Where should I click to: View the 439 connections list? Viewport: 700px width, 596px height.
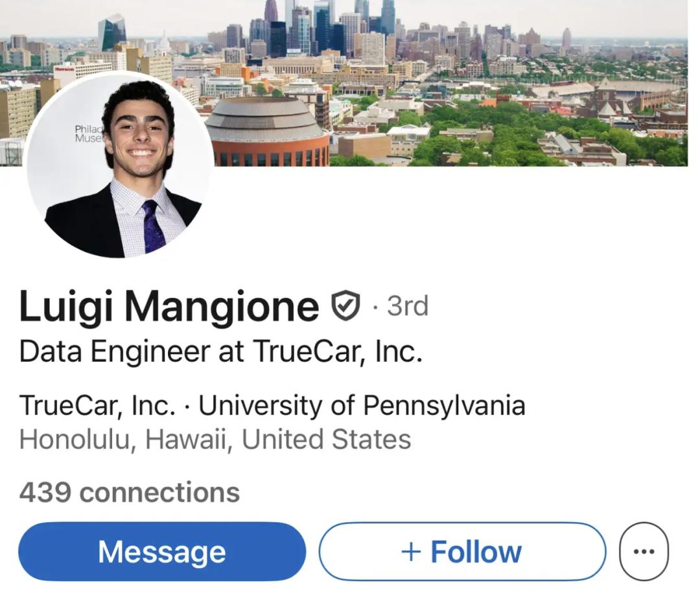click(x=129, y=492)
